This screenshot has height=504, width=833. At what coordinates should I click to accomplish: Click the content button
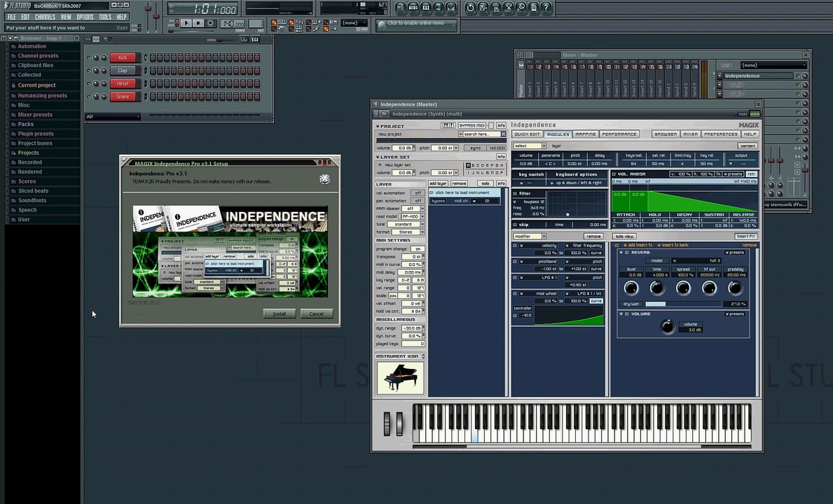click(748, 146)
